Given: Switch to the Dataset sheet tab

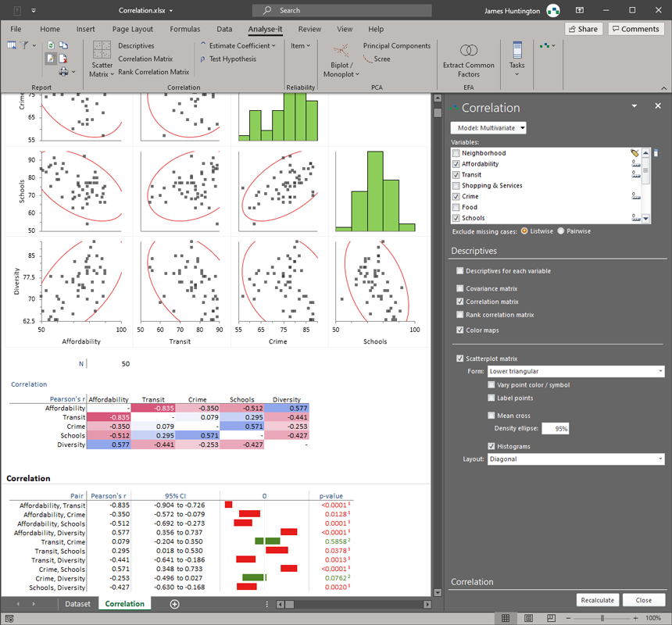Looking at the screenshot, I should pyautogui.click(x=77, y=604).
